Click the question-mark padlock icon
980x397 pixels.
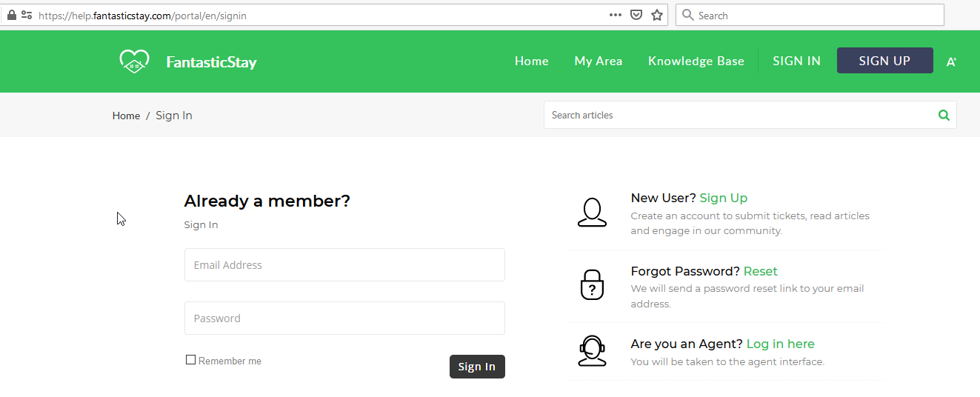point(592,284)
